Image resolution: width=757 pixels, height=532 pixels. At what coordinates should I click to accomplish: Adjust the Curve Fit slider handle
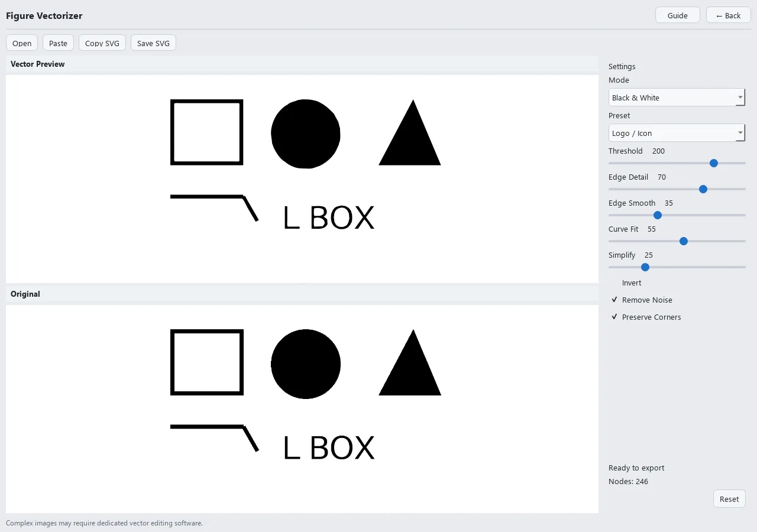[x=684, y=241]
